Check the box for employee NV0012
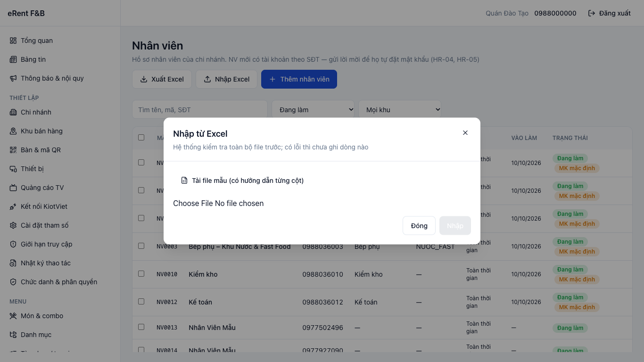The image size is (644, 362). (x=141, y=302)
